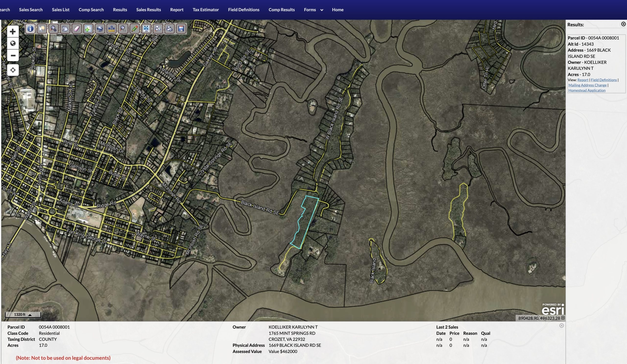The width and height of the screenshot is (627, 364).
Task: Click the zoom in plus button
Action: click(13, 32)
